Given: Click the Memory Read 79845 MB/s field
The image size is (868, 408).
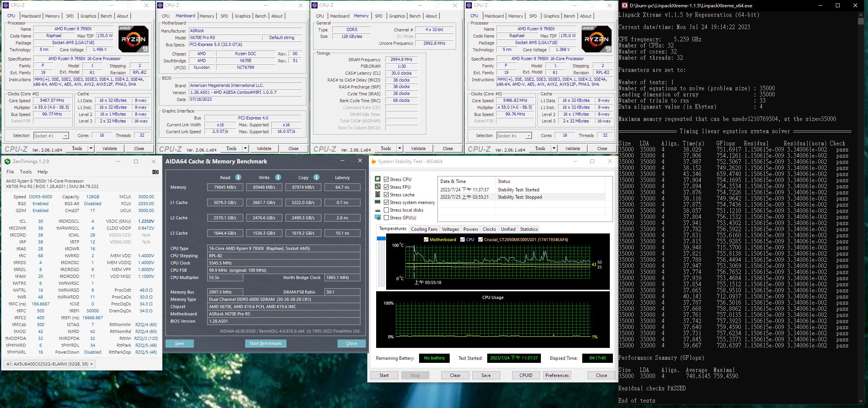Looking at the screenshot, I should 225,187.
